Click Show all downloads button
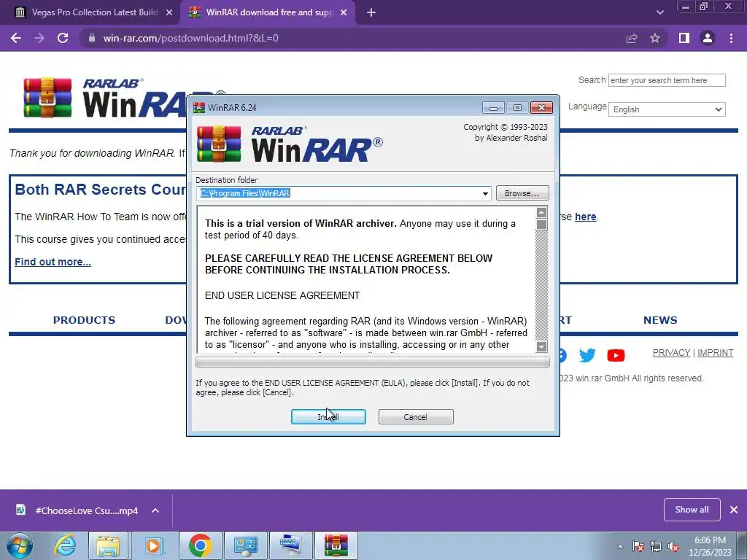This screenshot has height=560, width=747. (x=692, y=510)
